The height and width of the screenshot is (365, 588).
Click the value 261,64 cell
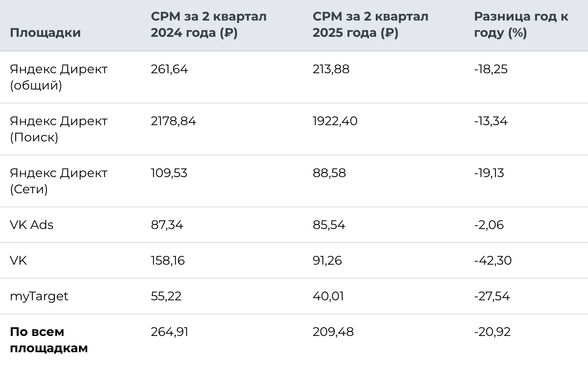pyautogui.click(x=169, y=69)
